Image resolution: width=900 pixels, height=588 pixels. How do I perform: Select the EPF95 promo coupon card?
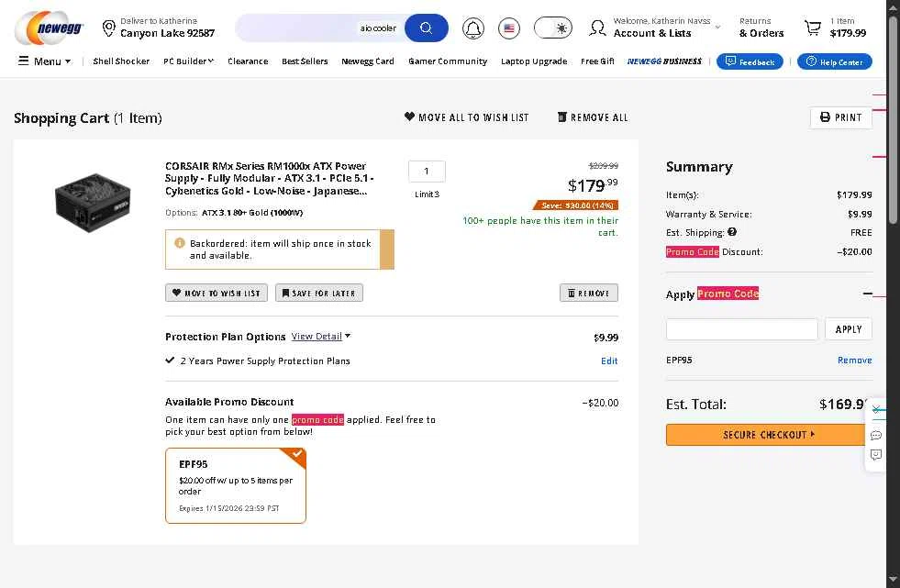(236, 485)
